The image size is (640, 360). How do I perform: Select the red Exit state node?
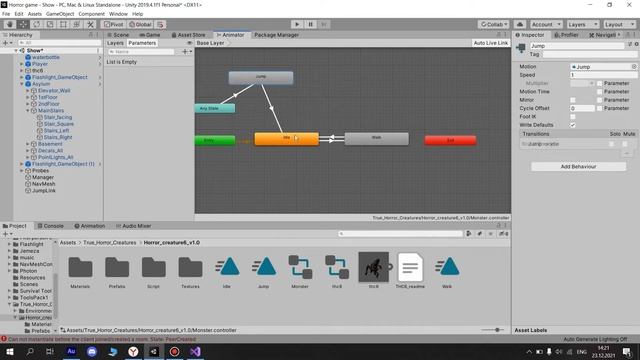coord(450,140)
